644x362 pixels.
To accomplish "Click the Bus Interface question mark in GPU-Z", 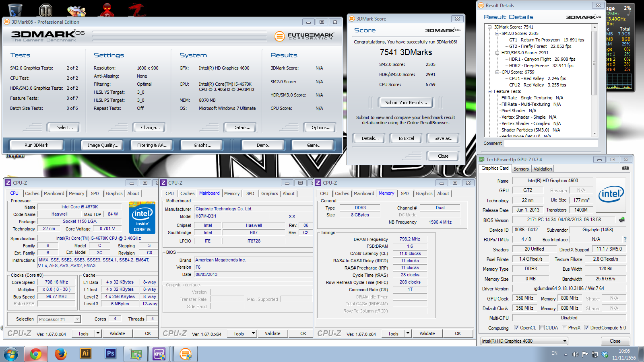I will (625, 239).
